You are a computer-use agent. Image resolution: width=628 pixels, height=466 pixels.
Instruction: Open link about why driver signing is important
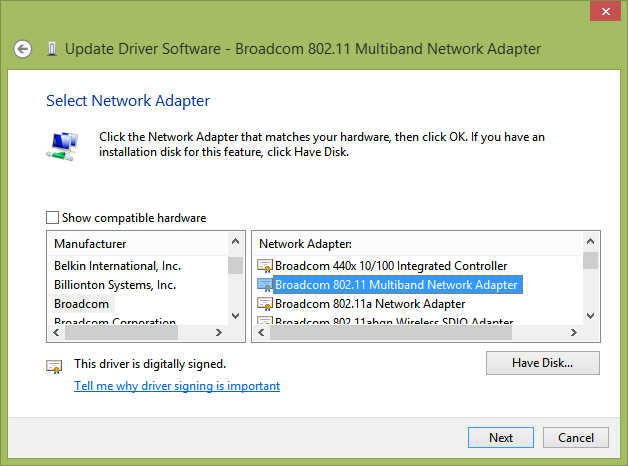[x=177, y=386]
